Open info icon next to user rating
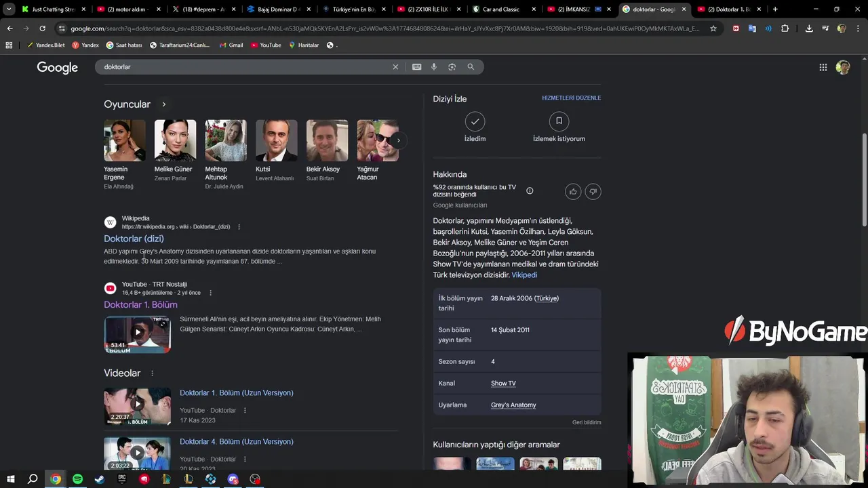The width and height of the screenshot is (868, 488). 530,191
